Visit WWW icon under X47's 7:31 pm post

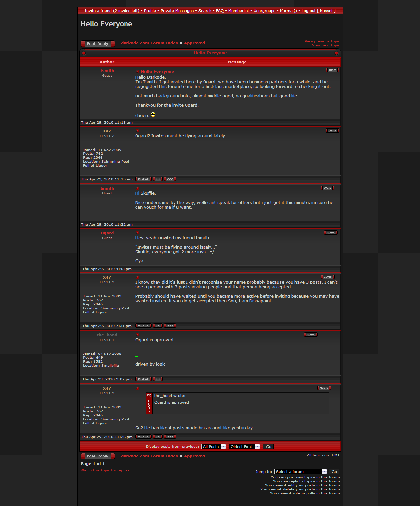[170, 326]
